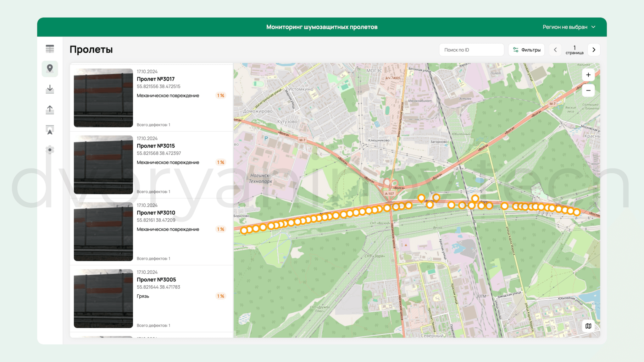
Task: Click the leftmost orange marker on map
Action: [244, 231]
